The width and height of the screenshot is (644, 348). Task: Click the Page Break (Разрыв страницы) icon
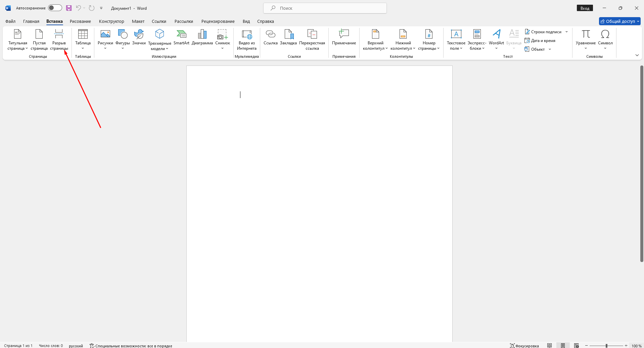[x=59, y=34]
